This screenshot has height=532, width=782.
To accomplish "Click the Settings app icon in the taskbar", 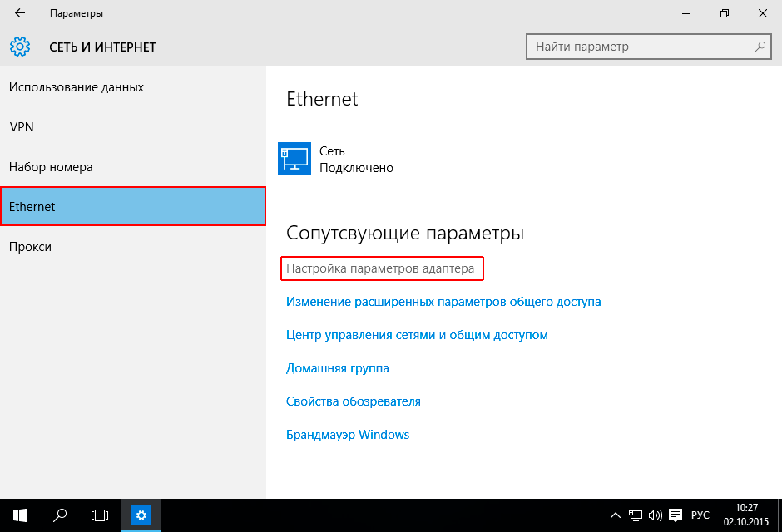I will (x=141, y=515).
